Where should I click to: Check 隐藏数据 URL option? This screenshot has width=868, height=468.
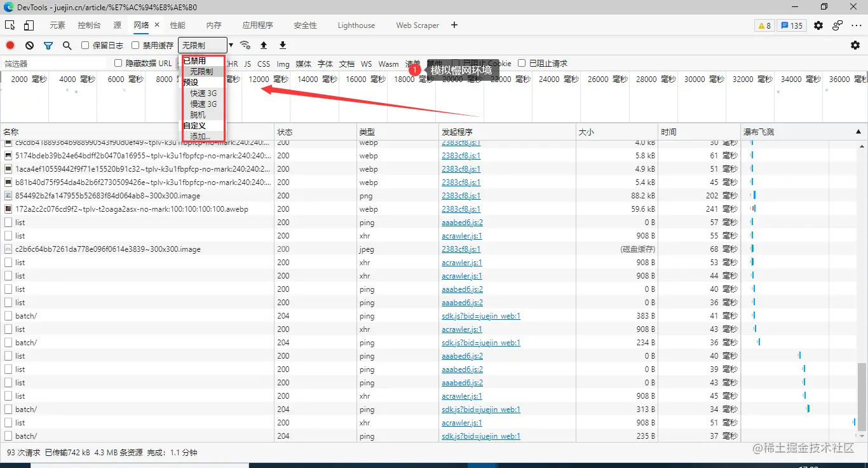[x=118, y=63]
